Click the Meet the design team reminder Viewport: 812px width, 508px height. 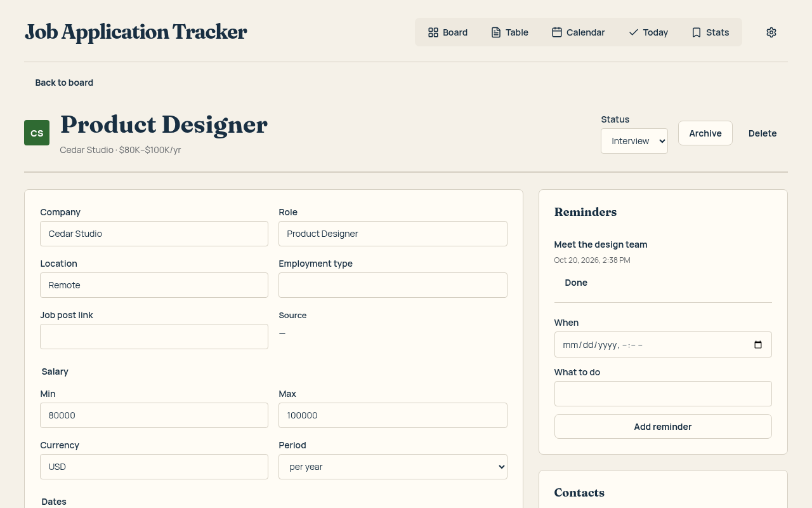pos(601,244)
